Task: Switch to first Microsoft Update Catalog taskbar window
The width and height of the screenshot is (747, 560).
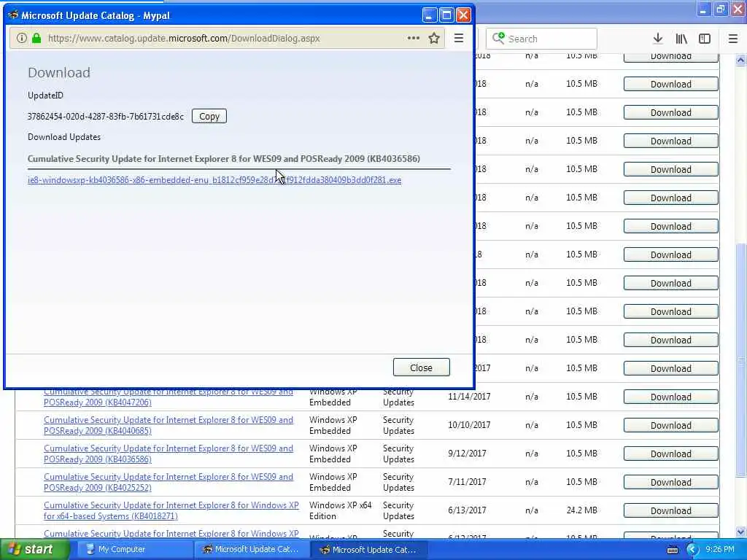Action: pyautogui.click(x=252, y=550)
